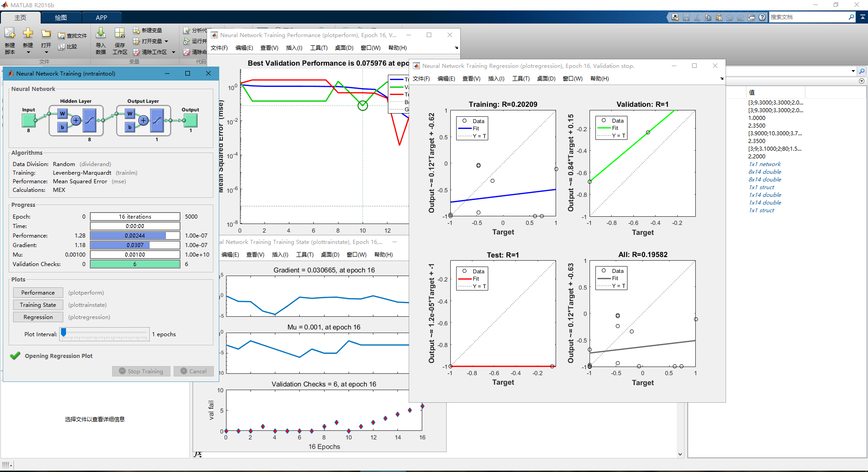Switch to the 主页 tab

(x=20, y=18)
